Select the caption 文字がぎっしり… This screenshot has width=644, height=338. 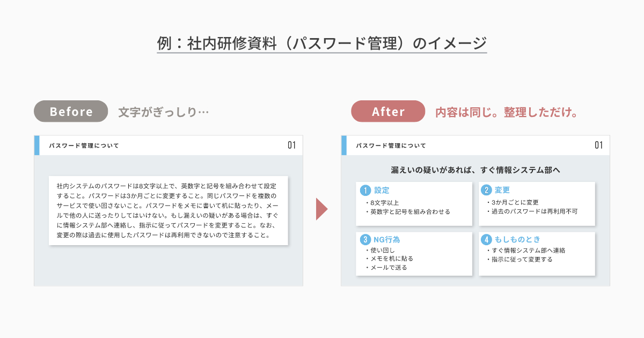[x=163, y=112]
